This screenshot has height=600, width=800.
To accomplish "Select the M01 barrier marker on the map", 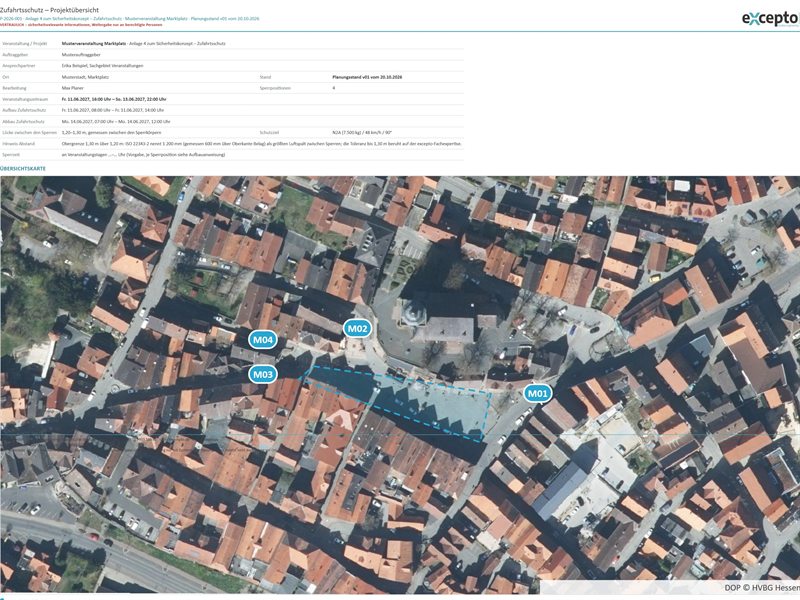I will click(x=537, y=393).
